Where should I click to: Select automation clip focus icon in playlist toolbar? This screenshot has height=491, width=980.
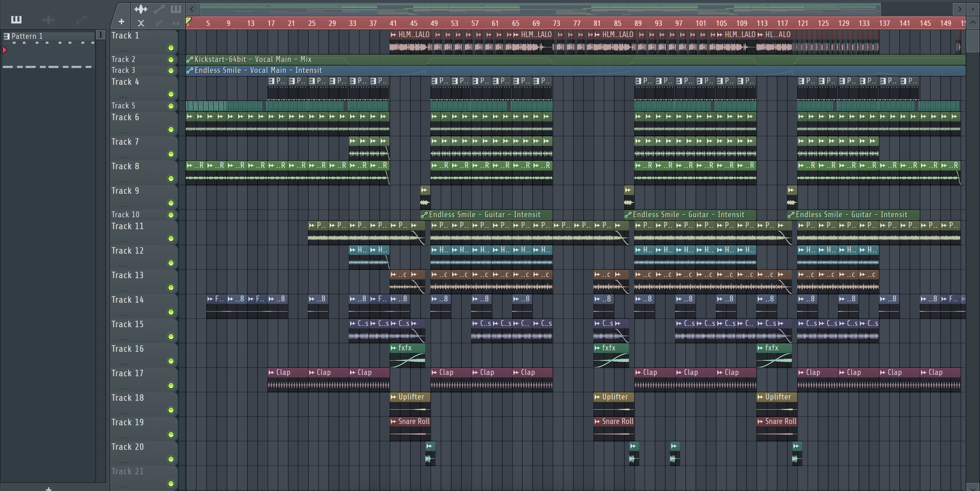coord(159,9)
